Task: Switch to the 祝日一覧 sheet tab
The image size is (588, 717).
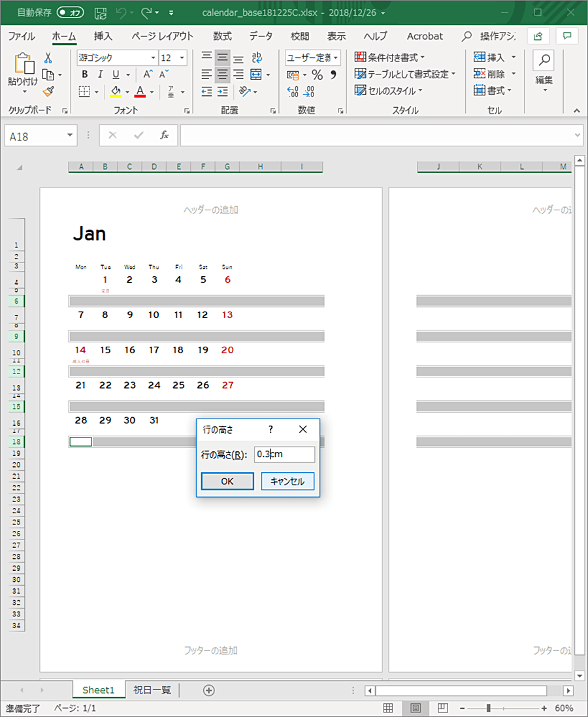Action: click(152, 690)
